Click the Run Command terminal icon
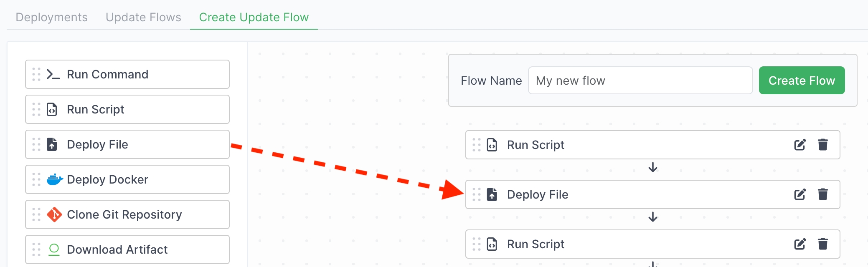The height and width of the screenshot is (267, 868). pos(53,74)
